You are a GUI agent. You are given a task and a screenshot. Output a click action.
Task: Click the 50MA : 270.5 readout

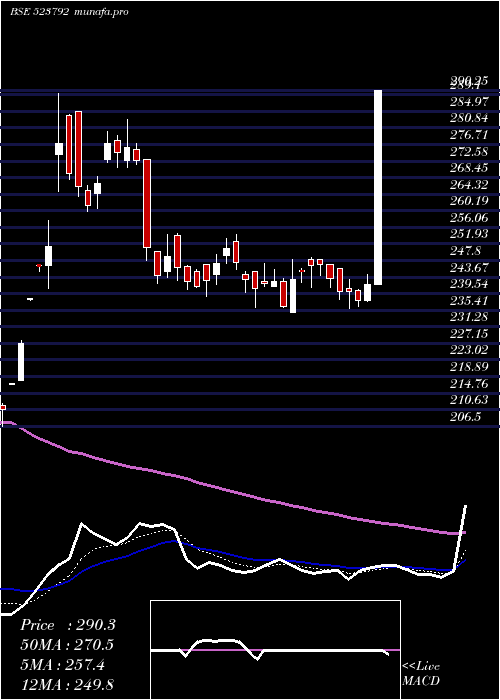(67, 645)
